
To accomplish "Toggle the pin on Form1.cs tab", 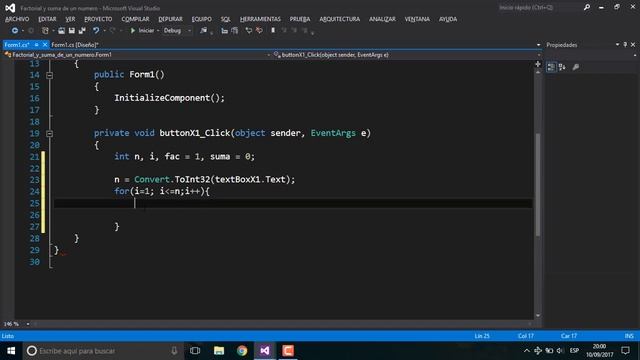I will pyautogui.click(x=36, y=45).
